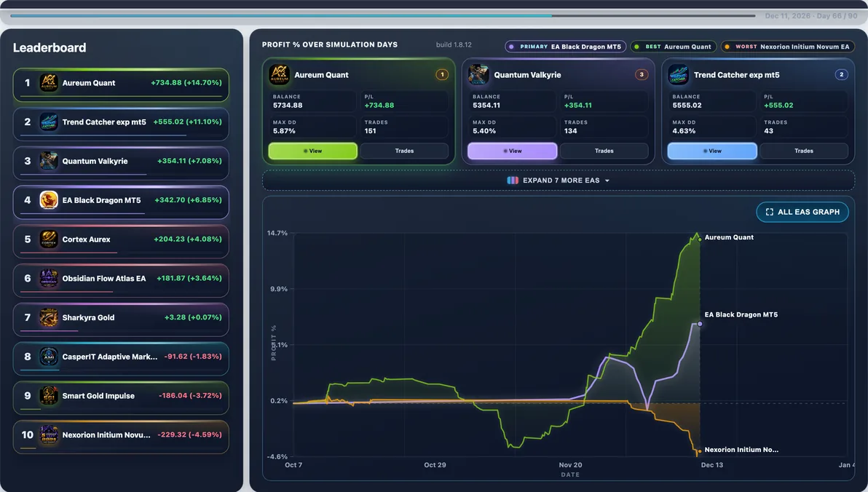Image resolution: width=868 pixels, height=492 pixels.
Task: Click Trend Catcher exp mt5 leaderboard icon
Action: click(49, 122)
